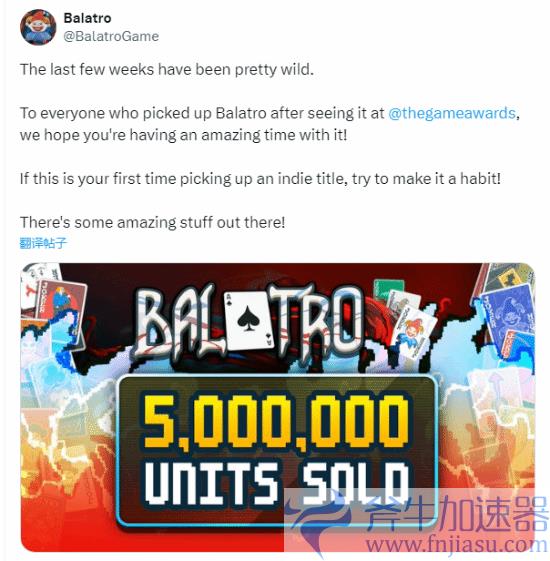Follow the @thegameawards mention link
The height and width of the screenshot is (561, 550).
[452, 113]
